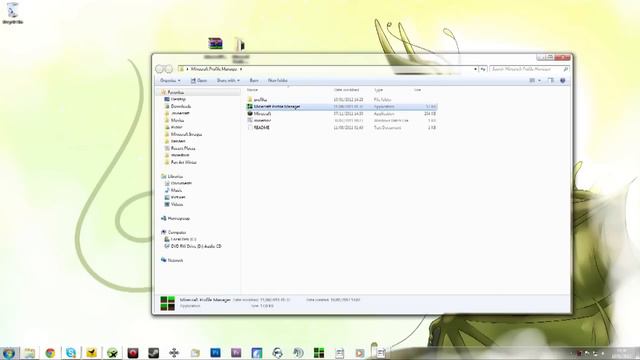The height and width of the screenshot is (360, 640).
Task: Open the Documents library
Action: (181, 183)
